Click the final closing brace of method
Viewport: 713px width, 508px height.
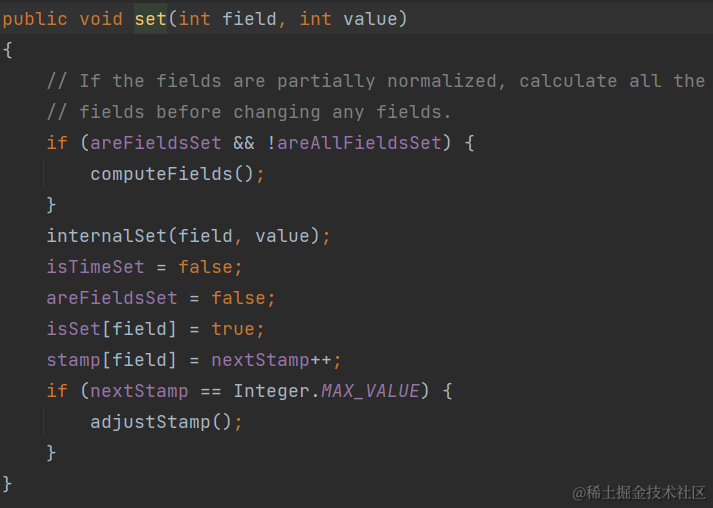tap(7, 484)
